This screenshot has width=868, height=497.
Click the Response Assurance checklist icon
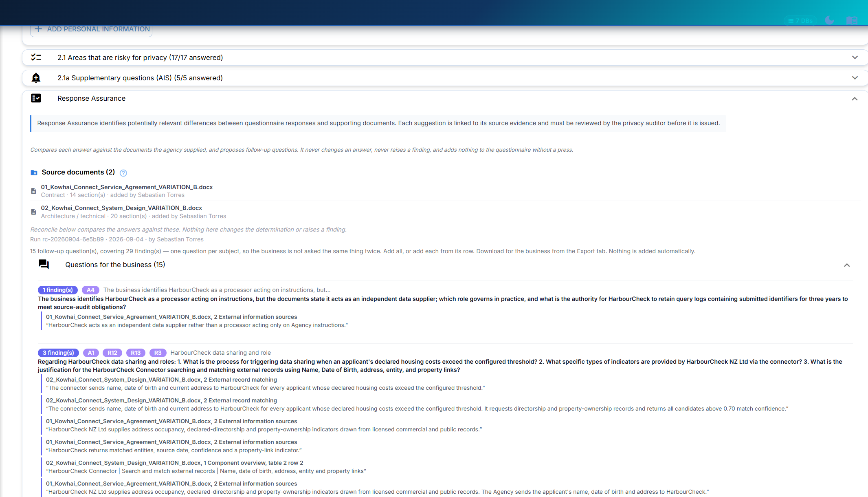click(x=36, y=98)
